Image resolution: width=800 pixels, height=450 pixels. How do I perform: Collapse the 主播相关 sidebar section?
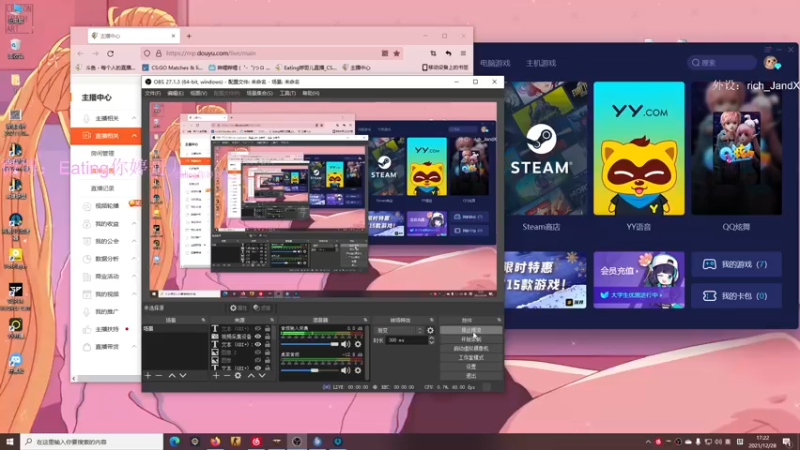click(134, 118)
